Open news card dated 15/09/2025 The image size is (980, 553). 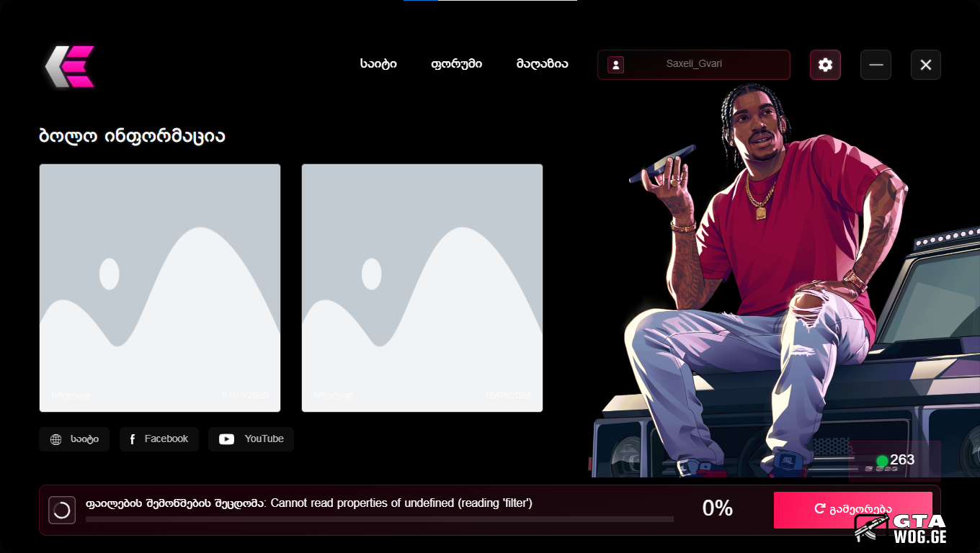[422, 288]
